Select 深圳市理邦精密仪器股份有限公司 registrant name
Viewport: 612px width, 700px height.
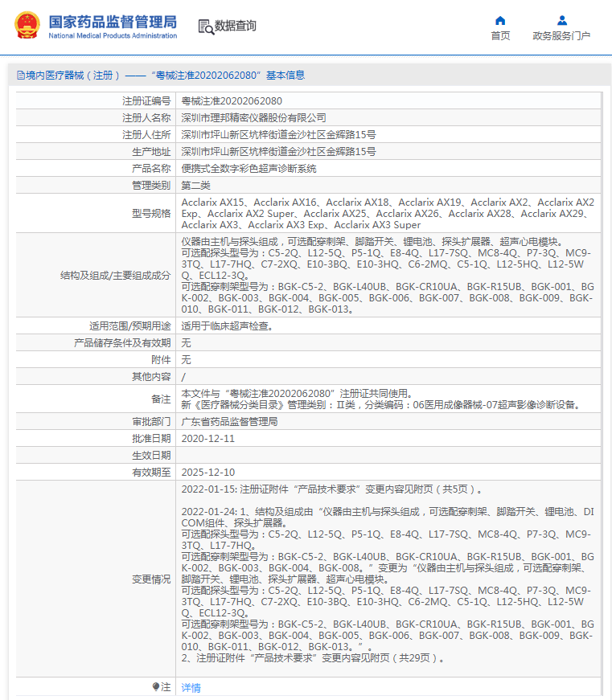click(x=254, y=118)
